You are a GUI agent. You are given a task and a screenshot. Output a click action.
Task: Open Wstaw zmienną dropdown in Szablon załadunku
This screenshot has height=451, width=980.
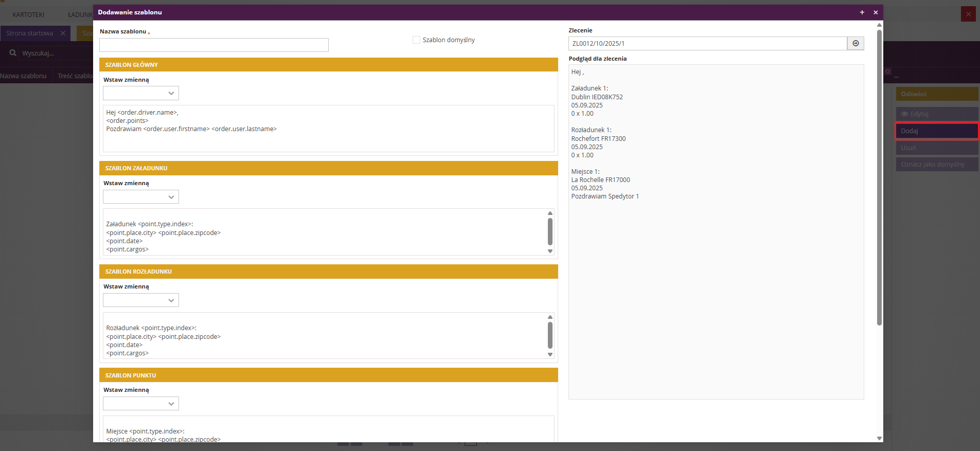[141, 196]
